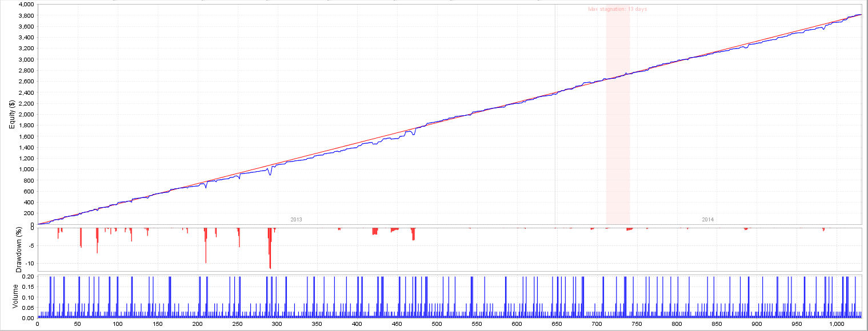Click the 3,000 equity axis value

tap(26, 59)
